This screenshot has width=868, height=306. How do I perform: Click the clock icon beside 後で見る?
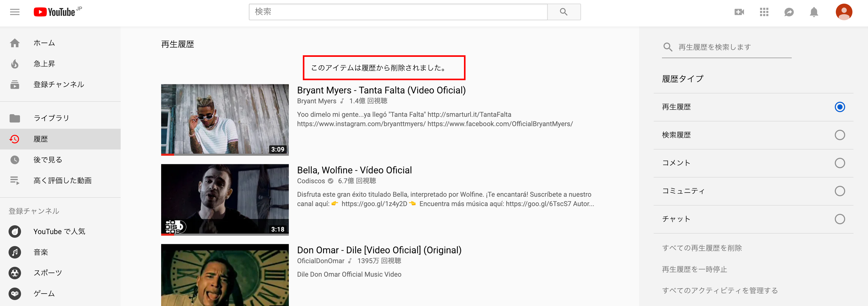[15, 160]
